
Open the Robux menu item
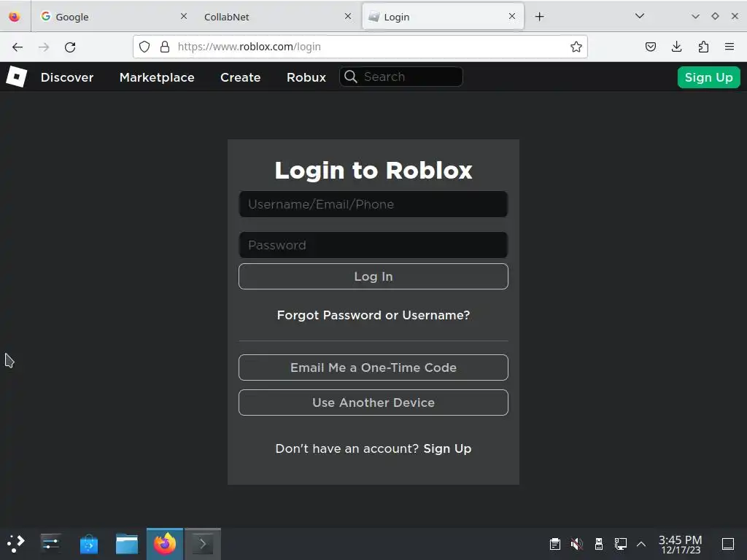tap(306, 77)
